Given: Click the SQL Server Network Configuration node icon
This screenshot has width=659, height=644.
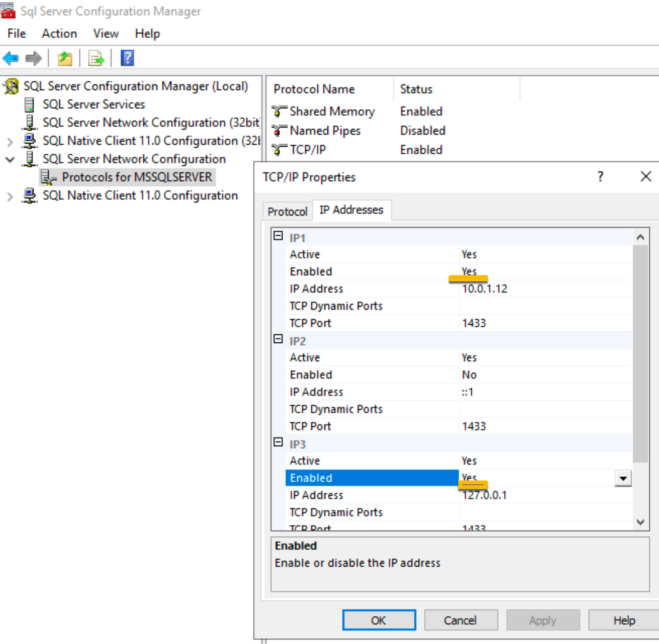Looking at the screenshot, I should pyautogui.click(x=29, y=159).
